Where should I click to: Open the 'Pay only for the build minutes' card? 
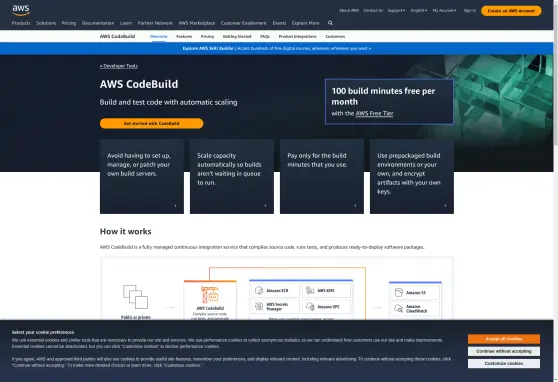[x=322, y=177]
